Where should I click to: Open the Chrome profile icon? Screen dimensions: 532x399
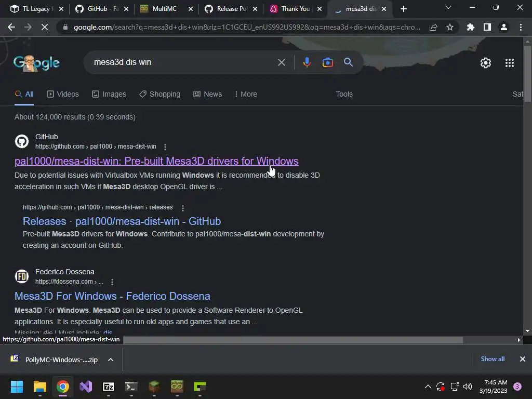[x=504, y=27]
